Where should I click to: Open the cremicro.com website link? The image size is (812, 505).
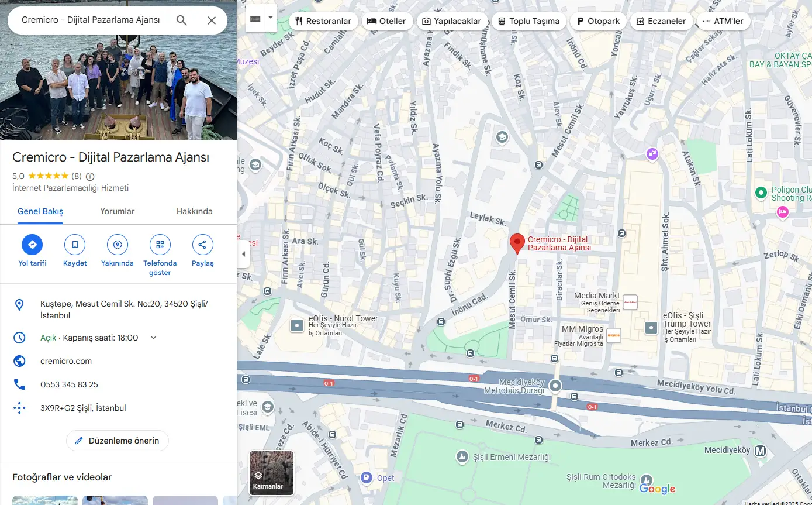coord(66,361)
